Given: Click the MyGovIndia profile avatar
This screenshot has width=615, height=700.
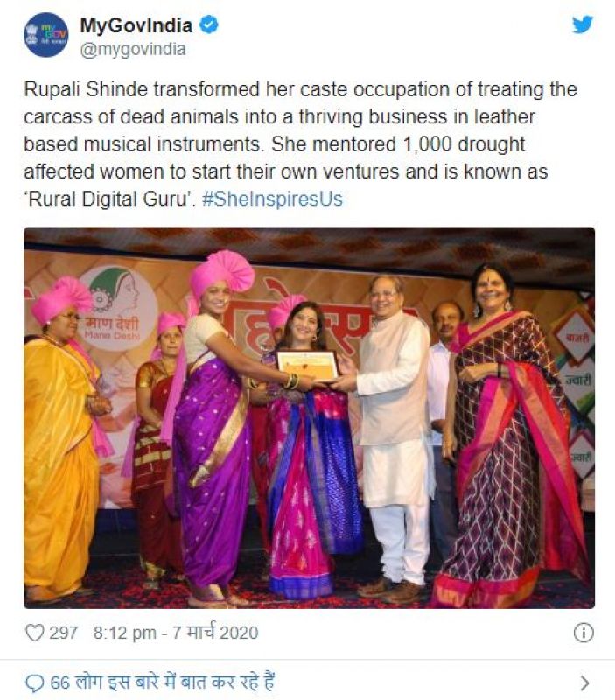Looking at the screenshot, I should (45, 35).
